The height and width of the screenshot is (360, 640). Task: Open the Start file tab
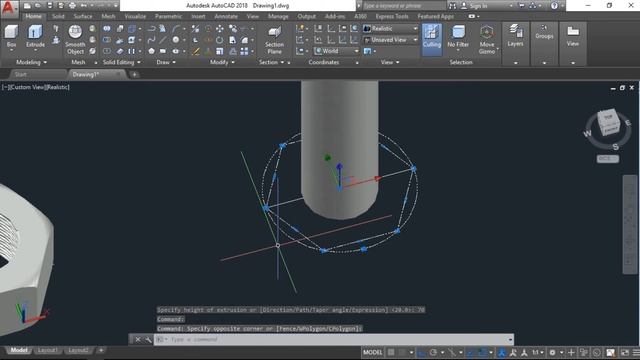[x=20, y=74]
